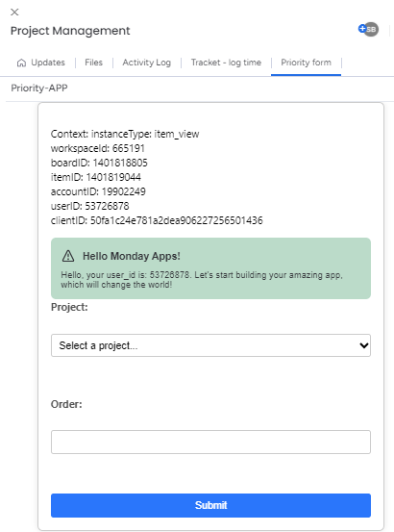The width and height of the screenshot is (394, 532).
Task: Click the accountID: 19902249 line
Action: tap(98, 191)
